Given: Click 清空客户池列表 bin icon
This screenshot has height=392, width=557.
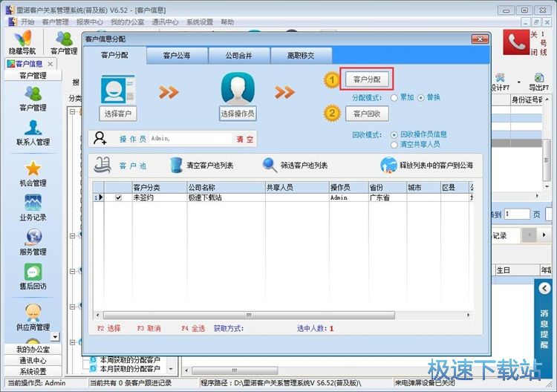Looking at the screenshot, I should click(x=176, y=165).
